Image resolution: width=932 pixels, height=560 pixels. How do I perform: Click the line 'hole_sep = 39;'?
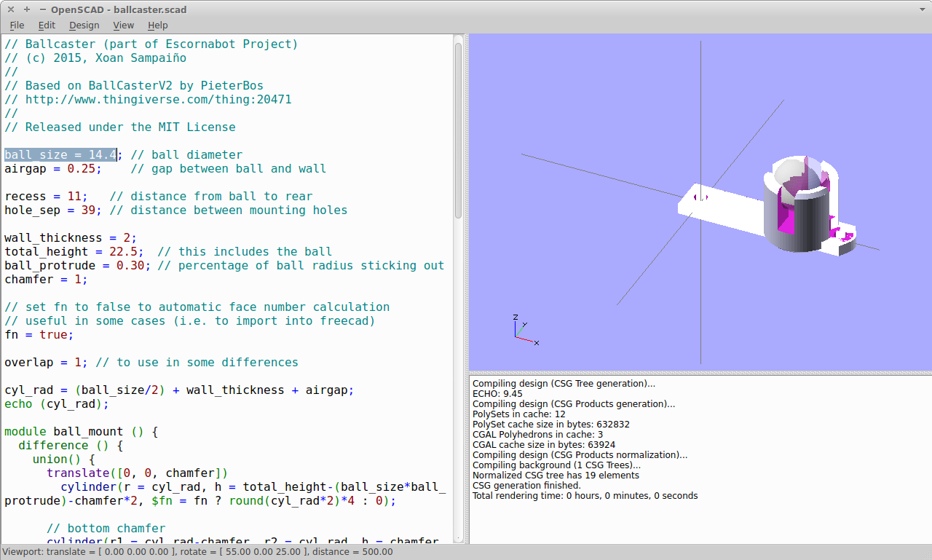click(53, 210)
